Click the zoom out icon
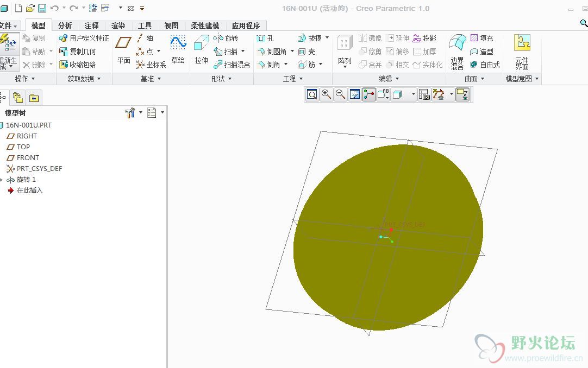 pyautogui.click(x=341, y=94)
